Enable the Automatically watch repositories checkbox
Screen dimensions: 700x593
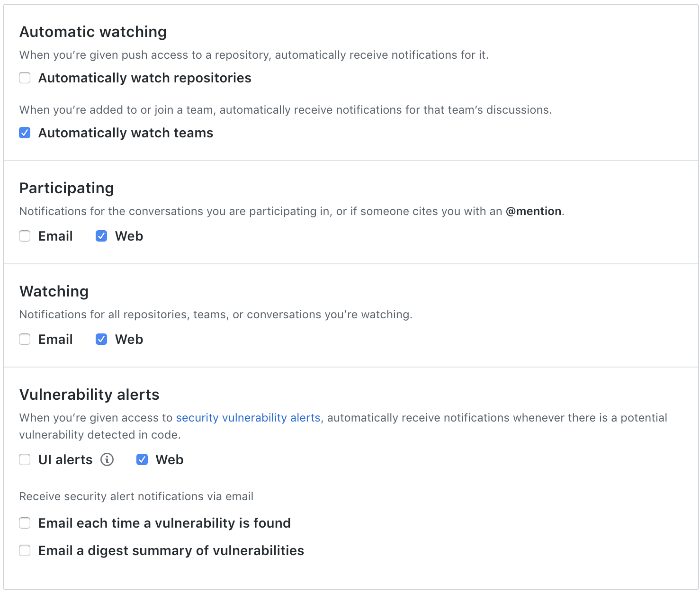click(25, 78)
